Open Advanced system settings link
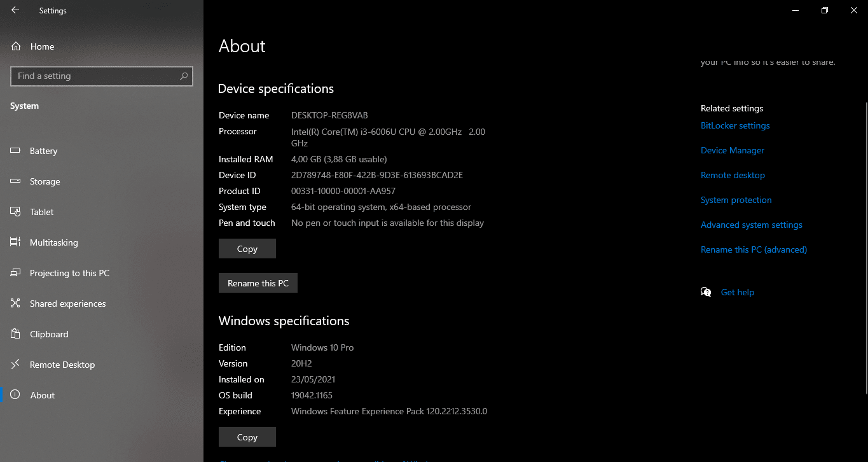The width and height of the screenshot is (868, 462). [x=752, y=225]
